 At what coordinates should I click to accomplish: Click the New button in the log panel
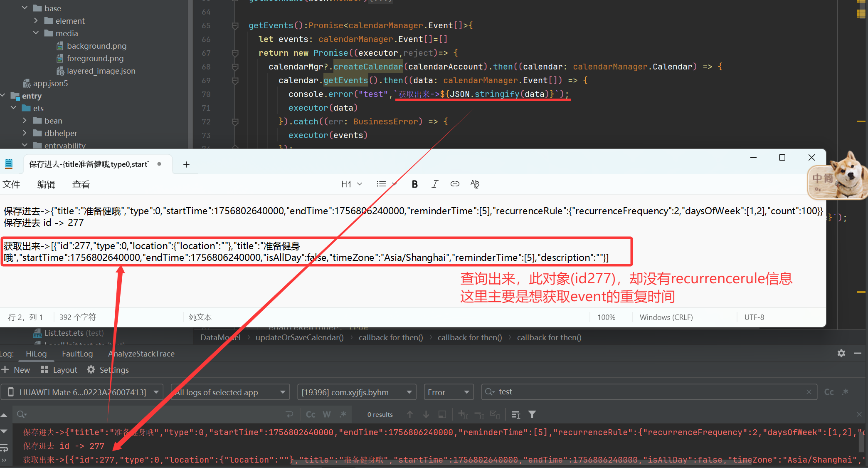(16, 370)
